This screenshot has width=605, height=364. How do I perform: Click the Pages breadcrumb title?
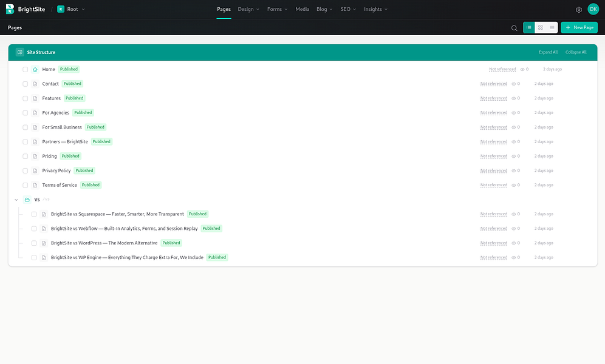click(x=15, y=28)
